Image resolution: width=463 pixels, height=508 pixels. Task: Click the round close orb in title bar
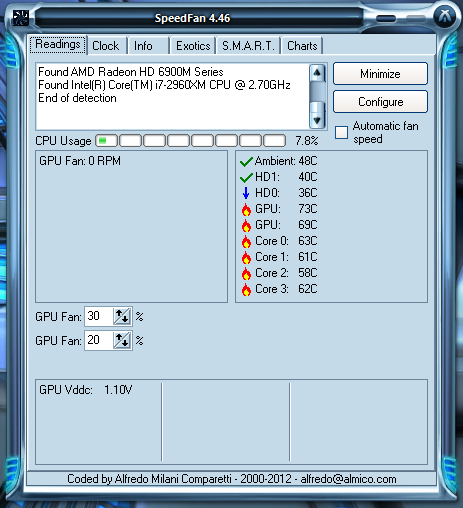point(444,16)
